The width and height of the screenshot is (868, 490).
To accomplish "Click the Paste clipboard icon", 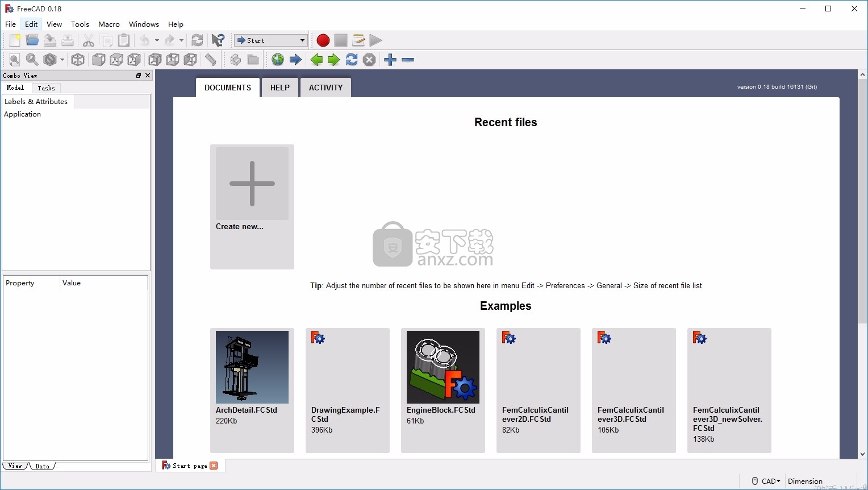I will (124, 40).
